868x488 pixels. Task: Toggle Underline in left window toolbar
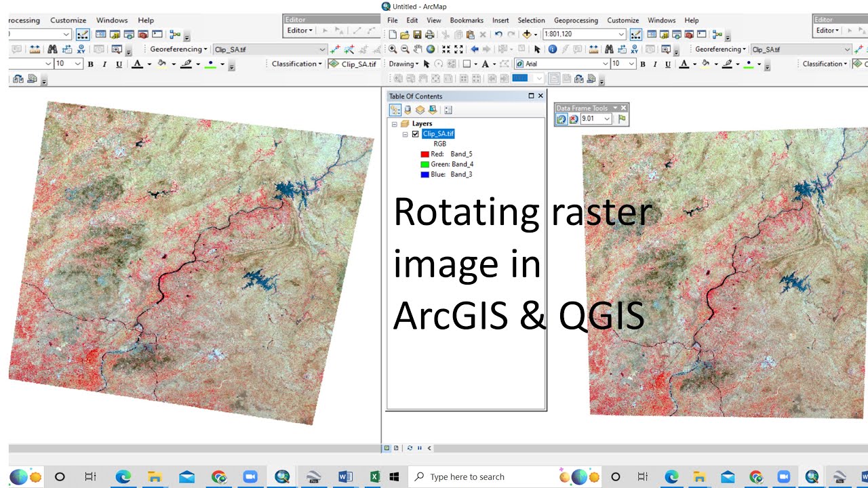(x=119, y=64)
